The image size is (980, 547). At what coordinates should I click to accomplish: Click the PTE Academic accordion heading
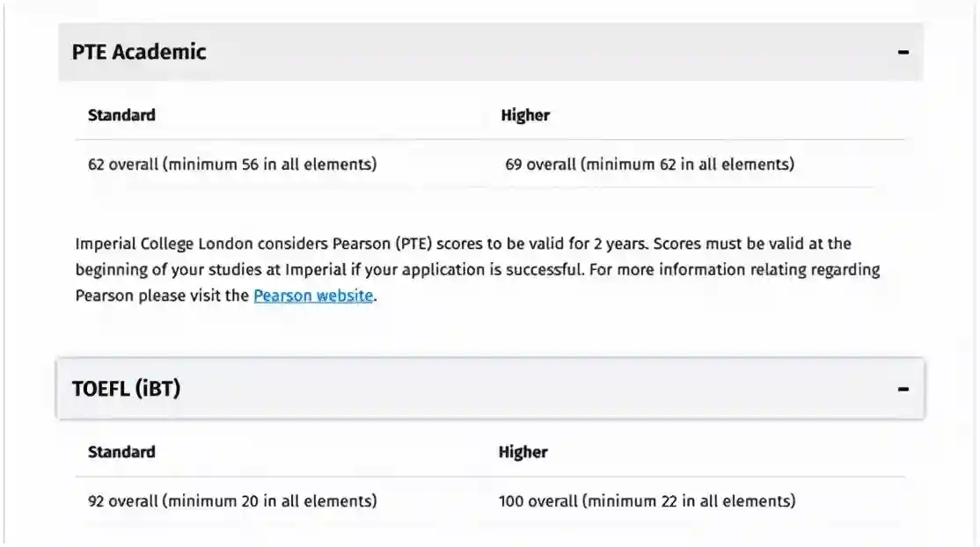click(x=139, y=52)
